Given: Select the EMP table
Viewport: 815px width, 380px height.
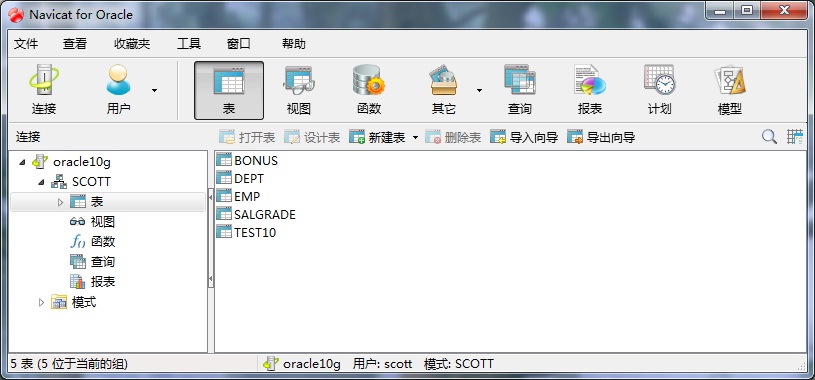Looking at the screenshot, I should point(238,196).
